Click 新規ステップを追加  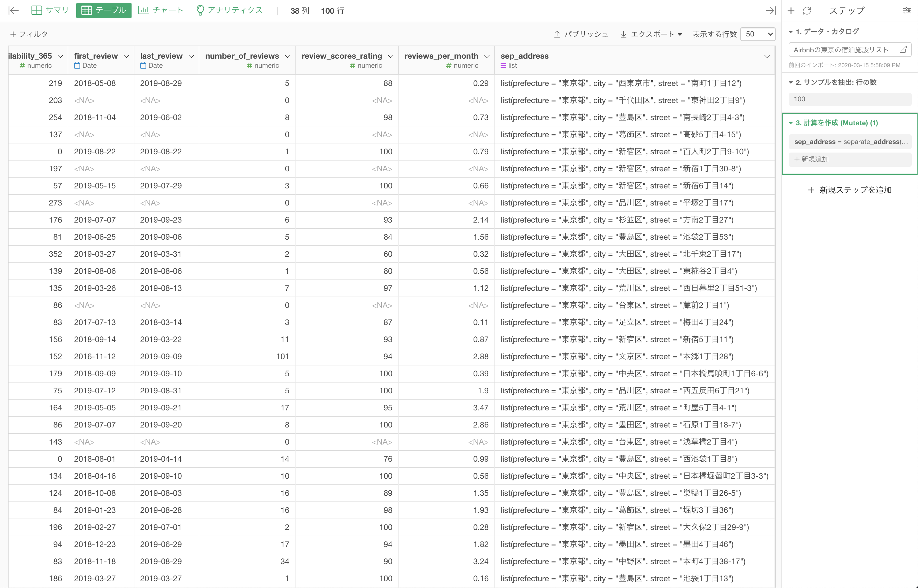tap(850, 190)
